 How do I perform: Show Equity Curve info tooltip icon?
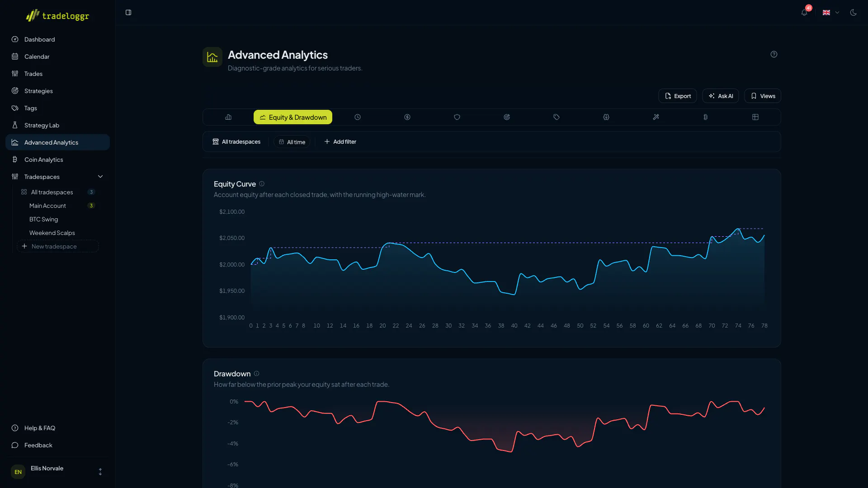(x=262, y=184)
